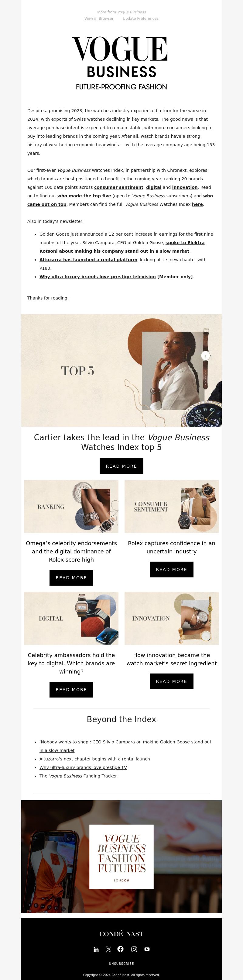Click the Condé Nast footer logo
The image size is (243, 980).
(x=121, y=934)
